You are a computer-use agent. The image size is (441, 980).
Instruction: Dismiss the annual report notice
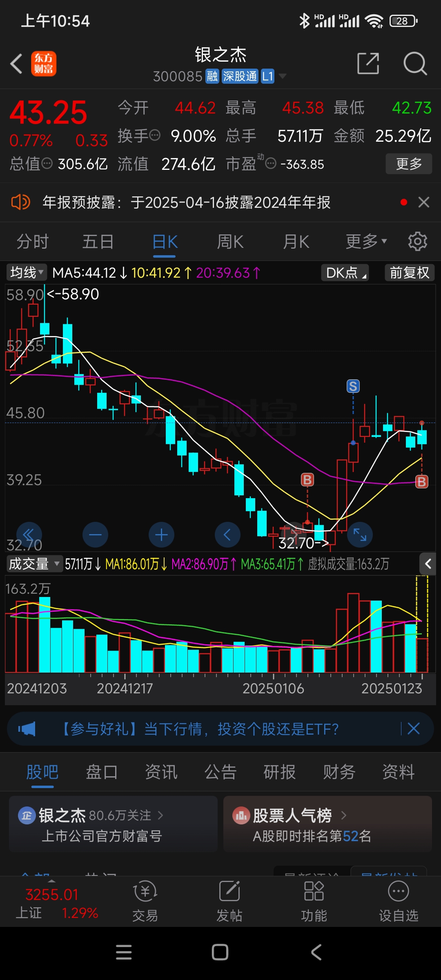tap(424, 202)
